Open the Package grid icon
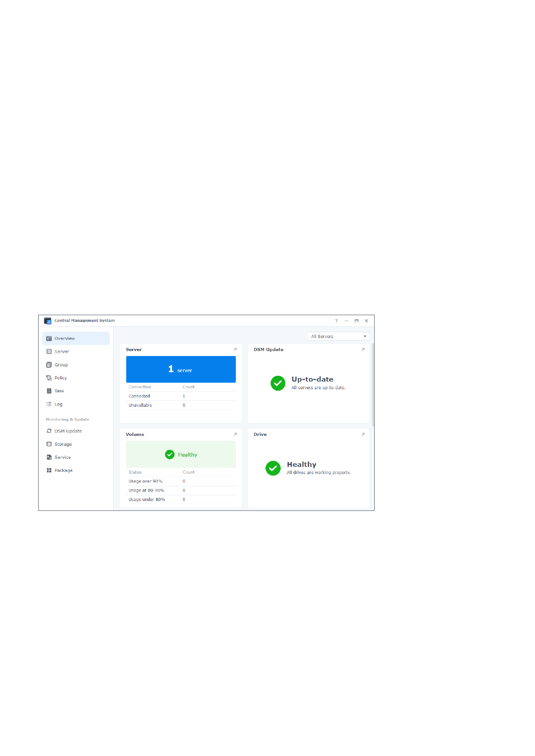Screen dimensions: 535x756 [49, 470]
